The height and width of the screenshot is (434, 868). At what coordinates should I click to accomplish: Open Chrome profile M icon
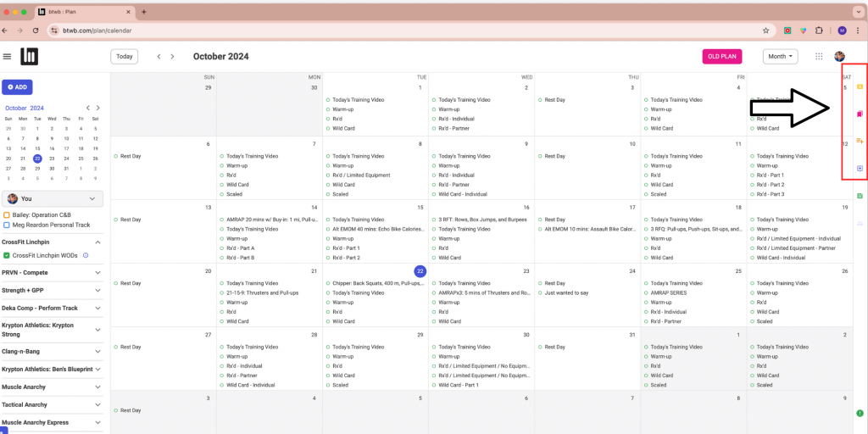(x=842, y=31)
